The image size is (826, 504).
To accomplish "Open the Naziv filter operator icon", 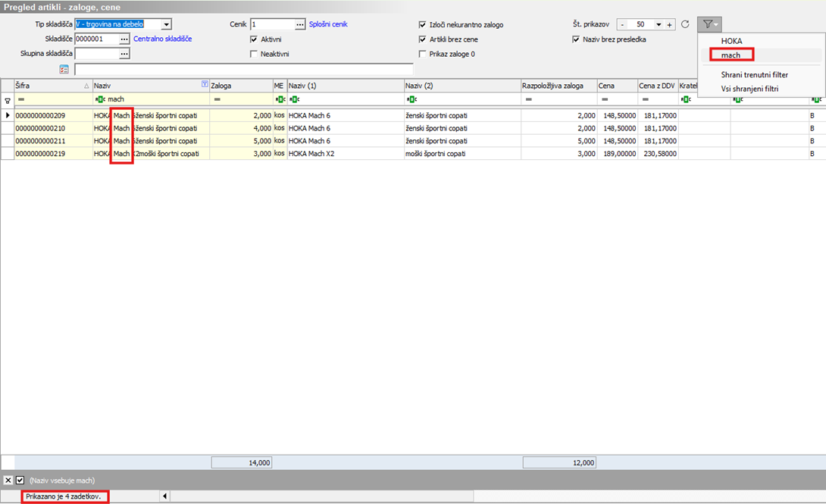I will pyautogui.click(x=100, y=99).
